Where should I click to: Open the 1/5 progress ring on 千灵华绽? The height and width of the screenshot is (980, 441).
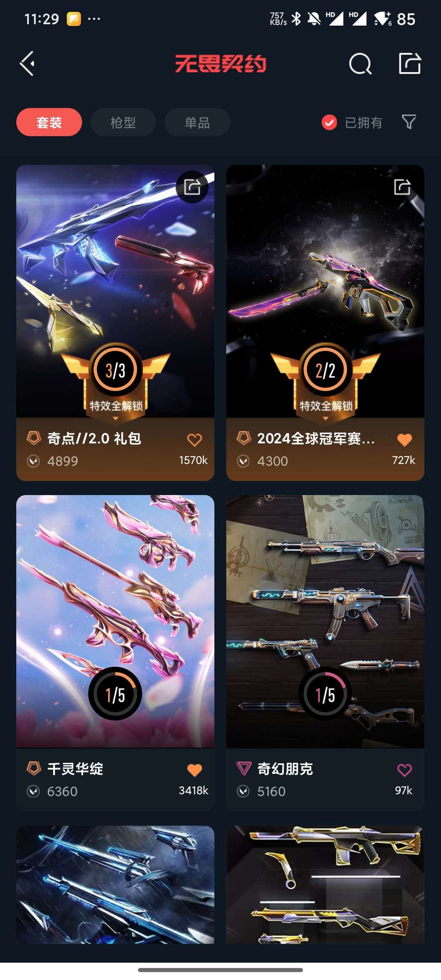point(115,694)
